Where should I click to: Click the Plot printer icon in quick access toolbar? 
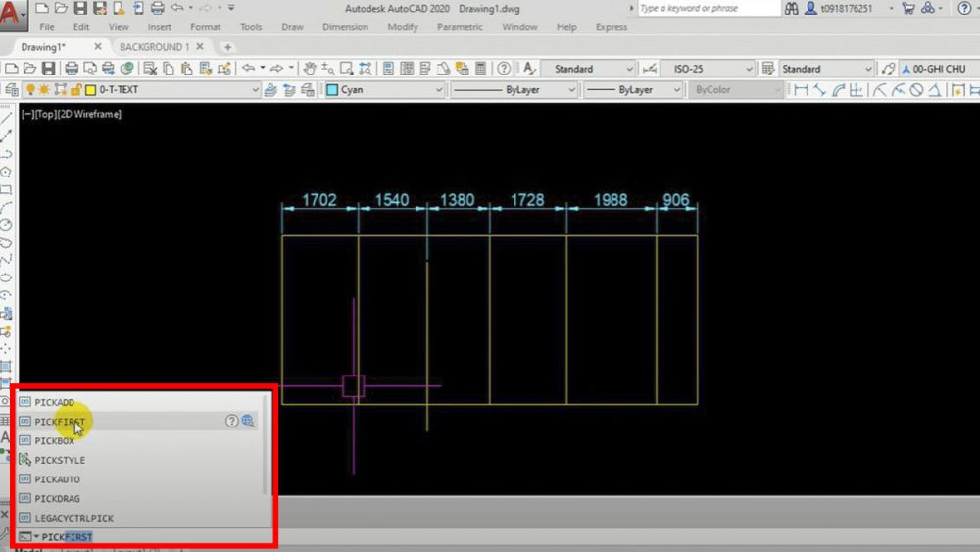tap(158, 8)
